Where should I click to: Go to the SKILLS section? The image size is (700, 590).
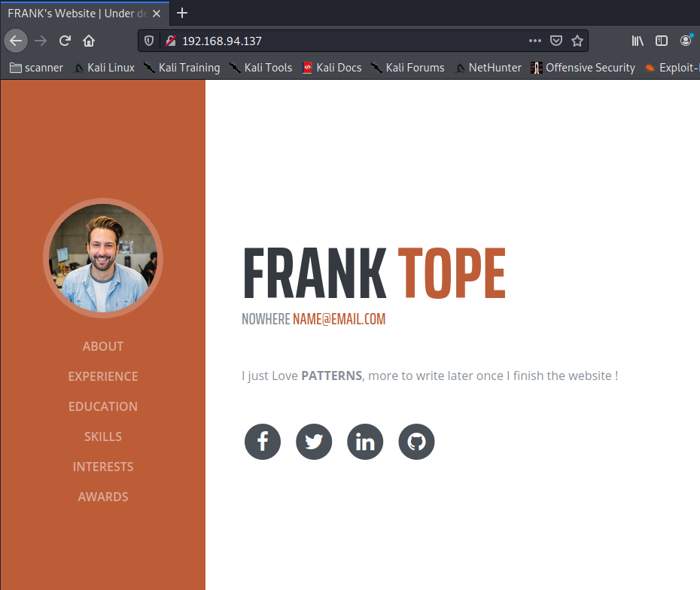pos(103,436)
